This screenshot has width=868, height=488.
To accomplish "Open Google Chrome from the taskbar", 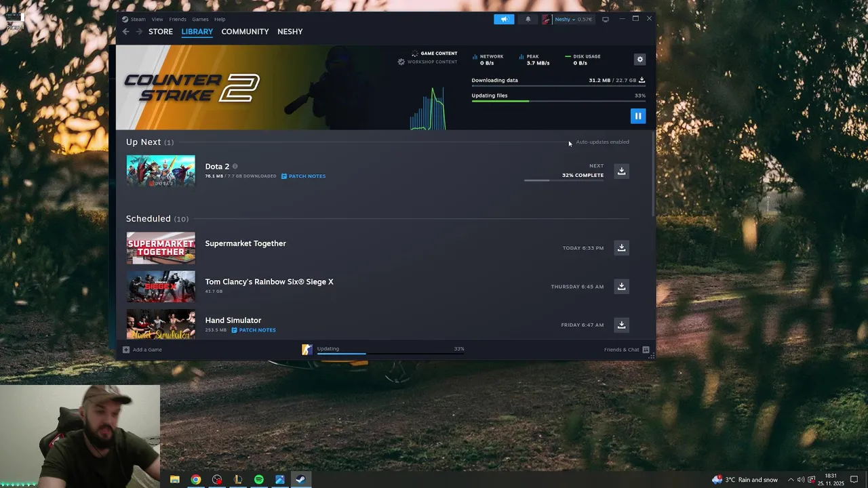I will pos(195,479).
